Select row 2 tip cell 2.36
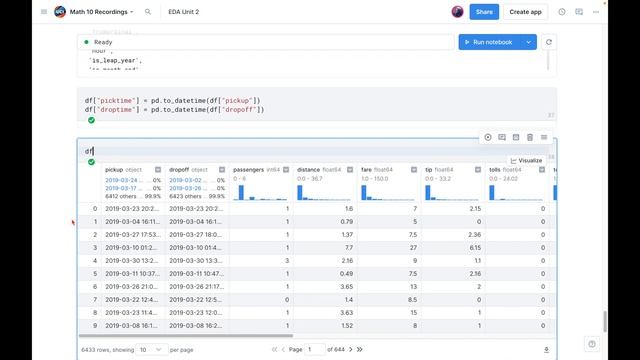 coord(453,235)
